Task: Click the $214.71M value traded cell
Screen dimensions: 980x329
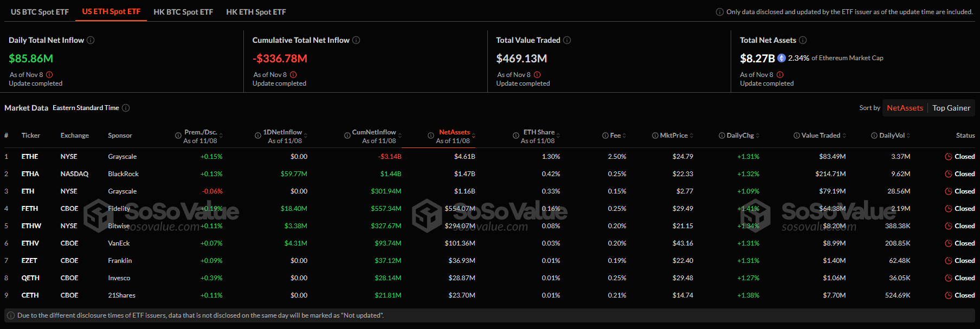Action: [830, 174]
